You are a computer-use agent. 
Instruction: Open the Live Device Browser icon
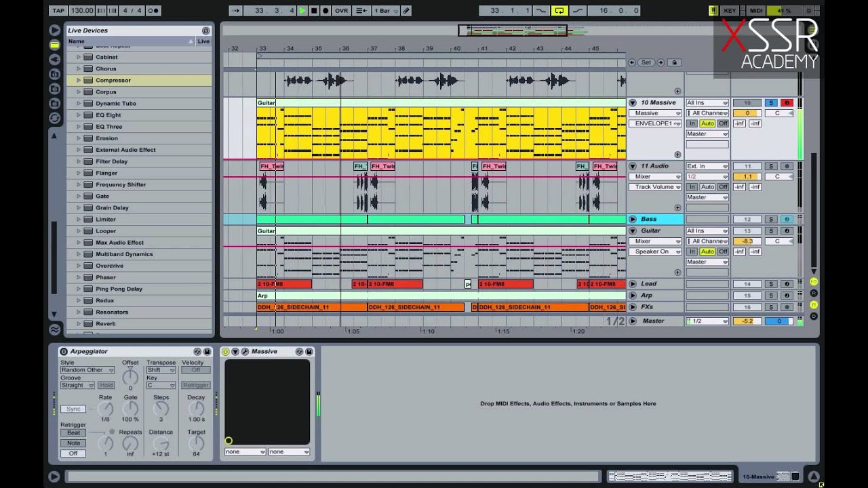(x=54, y=45)
